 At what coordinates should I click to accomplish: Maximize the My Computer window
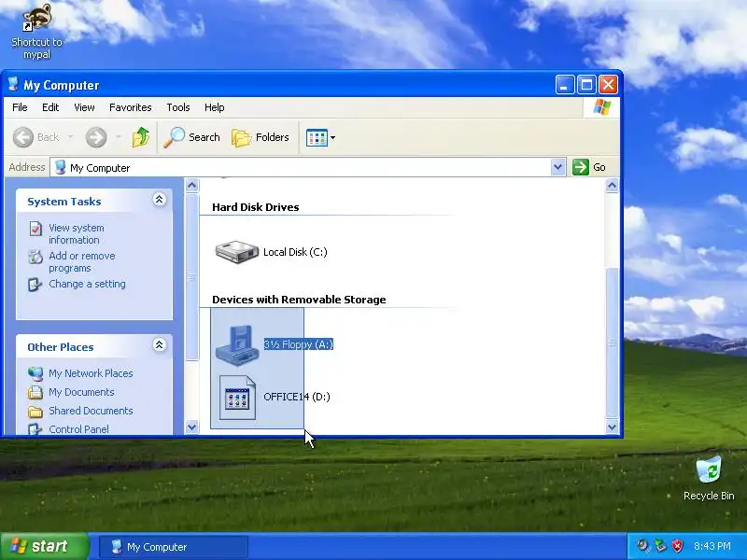point(586,85)
